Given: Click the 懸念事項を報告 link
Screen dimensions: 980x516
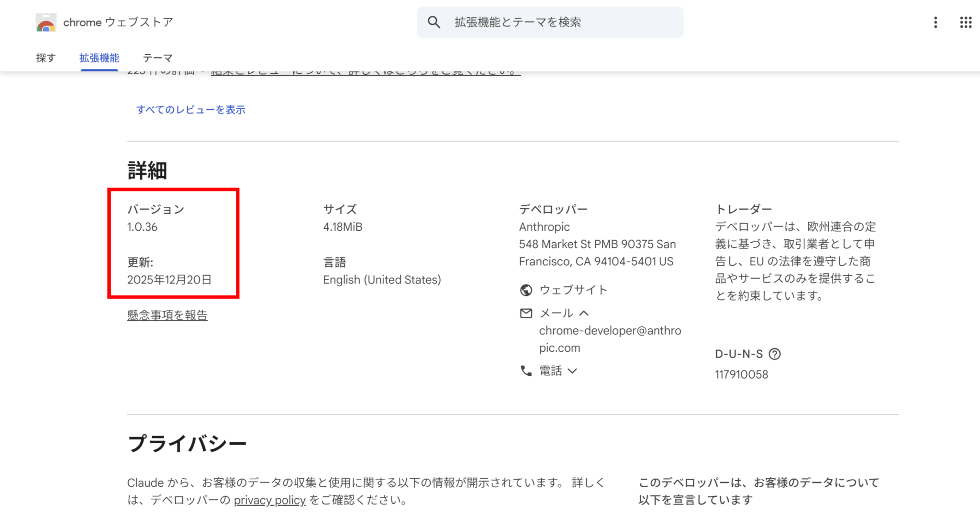Looking at the screenshot, I should (x=167, y=315).
